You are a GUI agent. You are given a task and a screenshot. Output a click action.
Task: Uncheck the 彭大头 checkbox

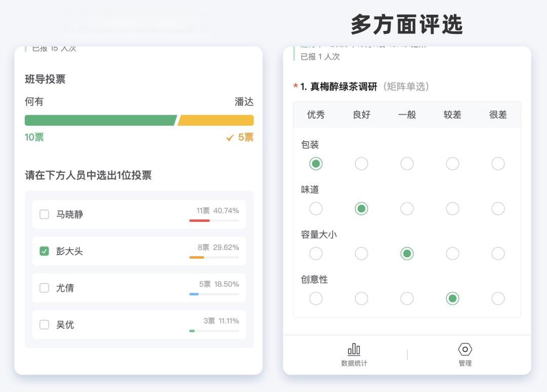click(45, 251)
